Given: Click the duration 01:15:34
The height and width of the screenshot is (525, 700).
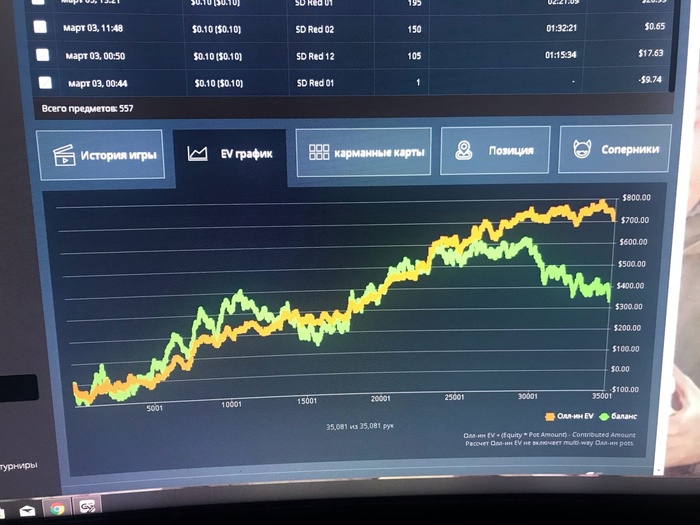Looking at the screenshot, I should coord(560,55).
